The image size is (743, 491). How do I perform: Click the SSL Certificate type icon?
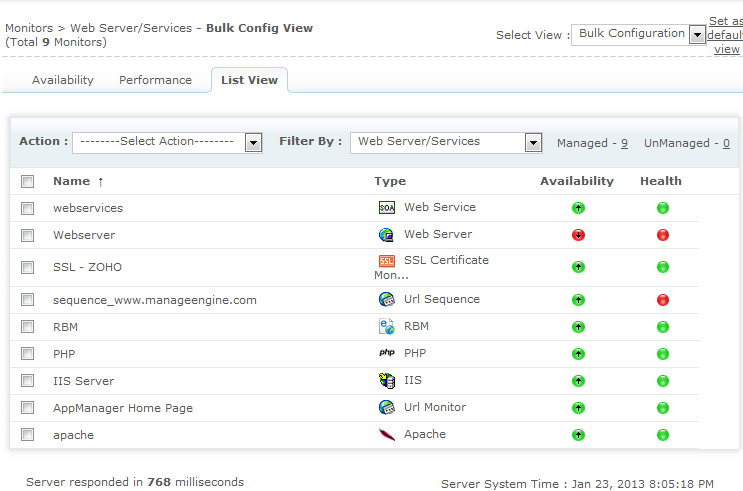coord(387,261)
